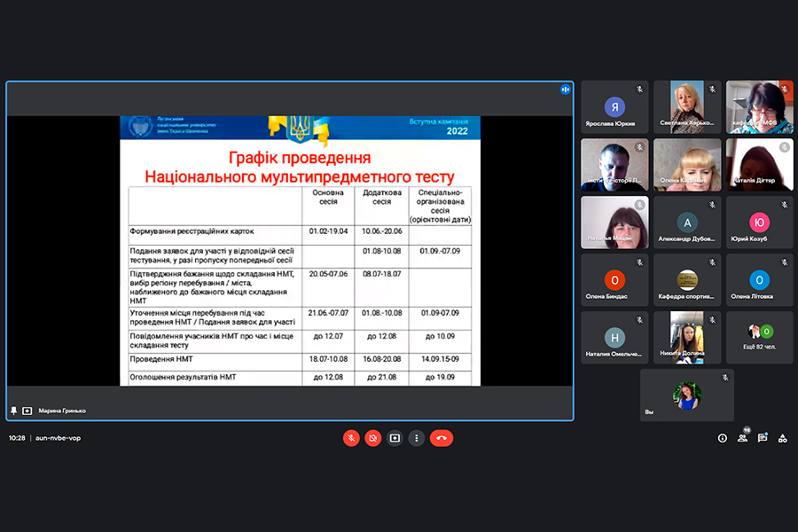Click the 'Основна сесія' column header
The image size is (798, 532).
pos(328,197)
